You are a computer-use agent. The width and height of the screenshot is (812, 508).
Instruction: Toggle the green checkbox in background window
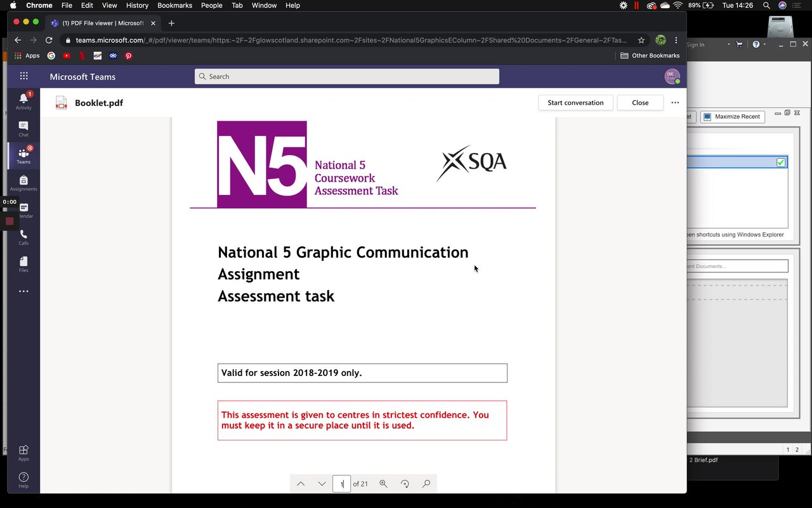(x=781, y=163)
